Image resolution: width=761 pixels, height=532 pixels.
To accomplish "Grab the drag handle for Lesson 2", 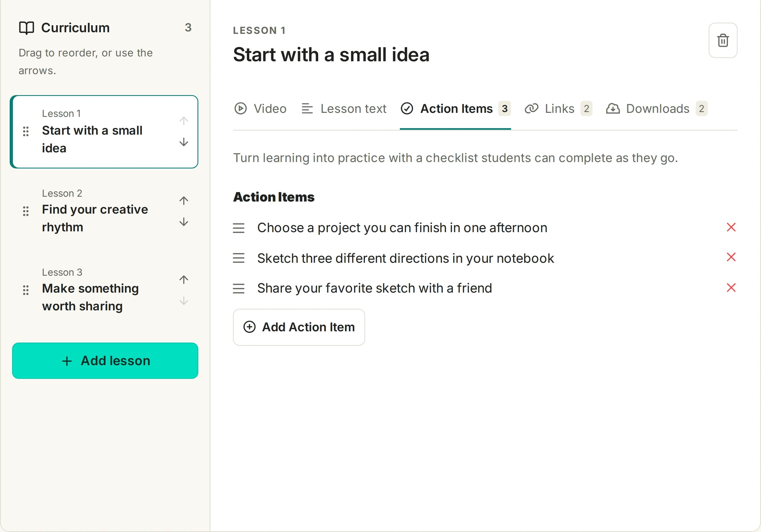I will [x=26, y=211].
